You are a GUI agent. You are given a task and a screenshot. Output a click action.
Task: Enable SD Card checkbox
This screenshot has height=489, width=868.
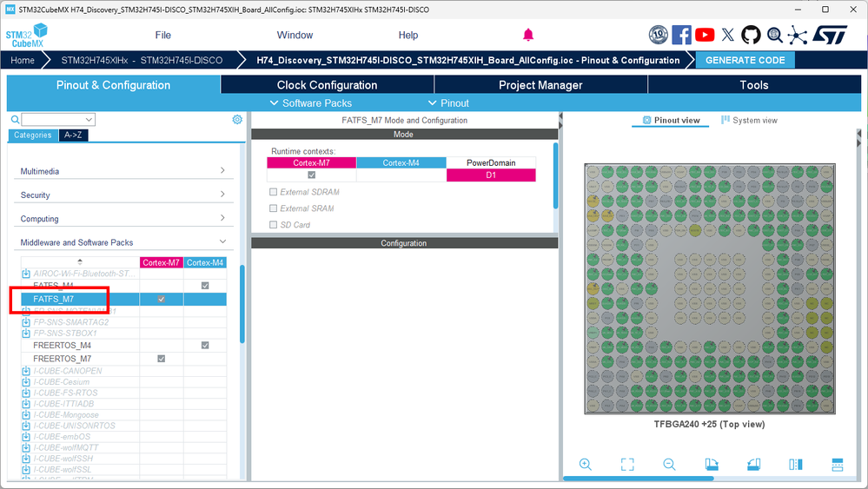tap(273, 225)
